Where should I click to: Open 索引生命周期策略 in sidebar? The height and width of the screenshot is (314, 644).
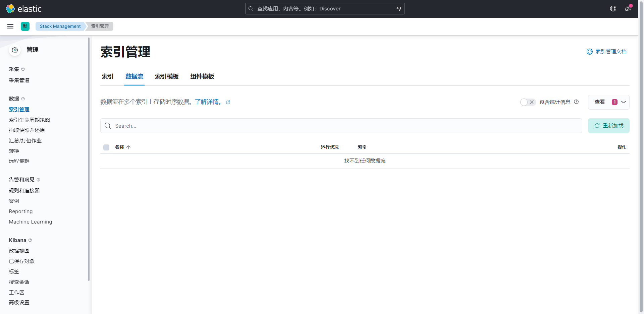click(30, 120)
